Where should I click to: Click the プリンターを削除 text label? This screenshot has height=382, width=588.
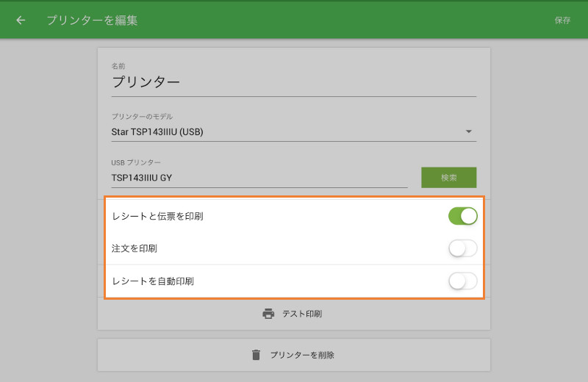pos(302,355)
